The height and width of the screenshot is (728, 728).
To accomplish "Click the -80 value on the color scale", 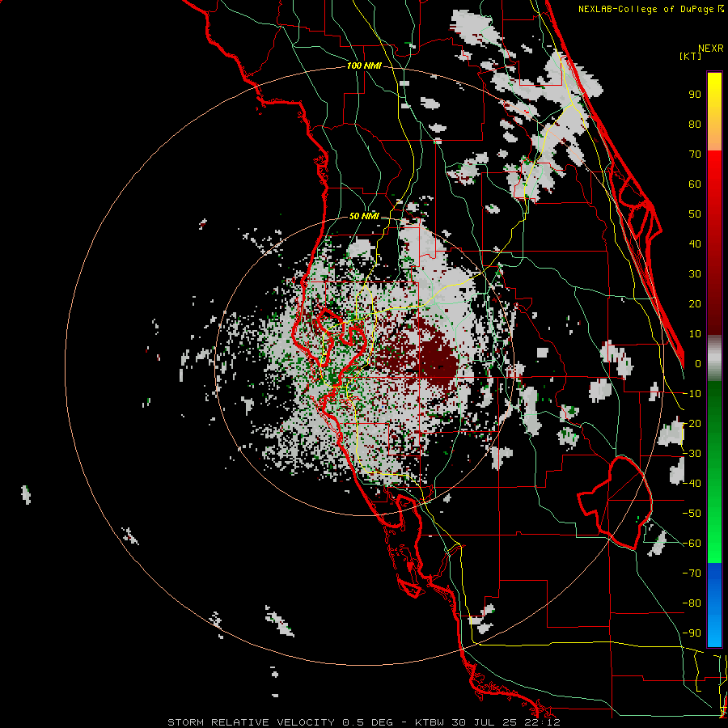I will [x=692, y=603].
